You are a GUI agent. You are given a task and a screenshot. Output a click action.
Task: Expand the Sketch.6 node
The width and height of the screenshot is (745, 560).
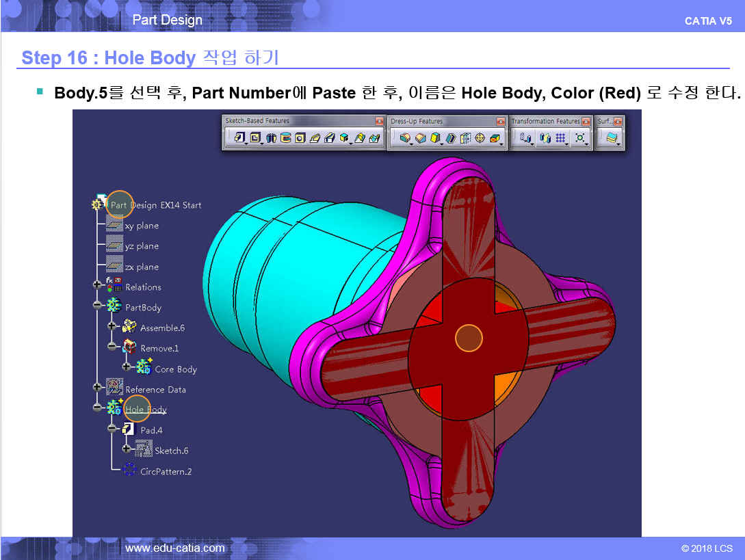[x=127, y=449]
